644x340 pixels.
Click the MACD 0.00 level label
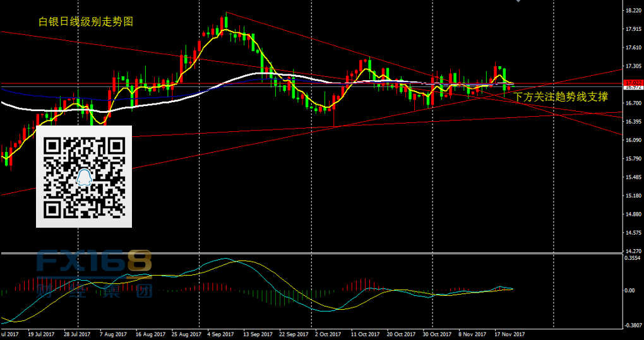pos(629,291)
